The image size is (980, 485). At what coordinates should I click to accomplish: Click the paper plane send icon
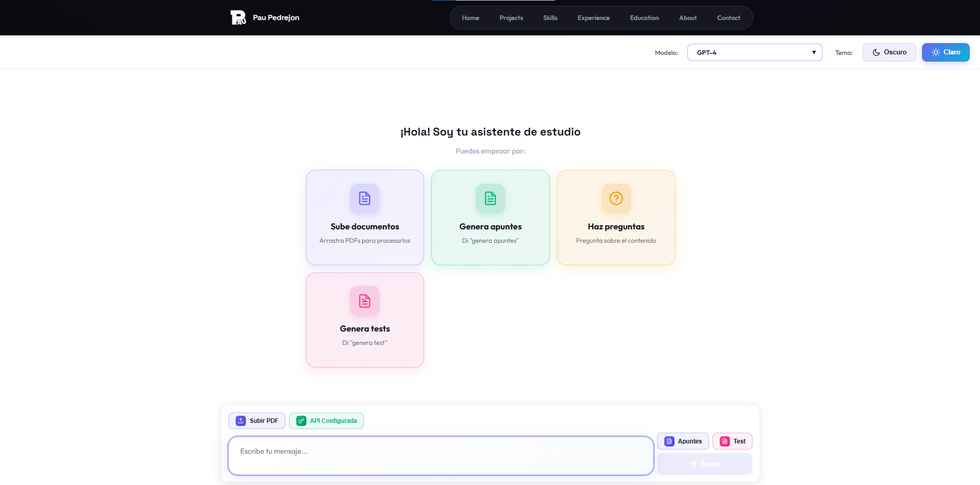coord(693,464)
